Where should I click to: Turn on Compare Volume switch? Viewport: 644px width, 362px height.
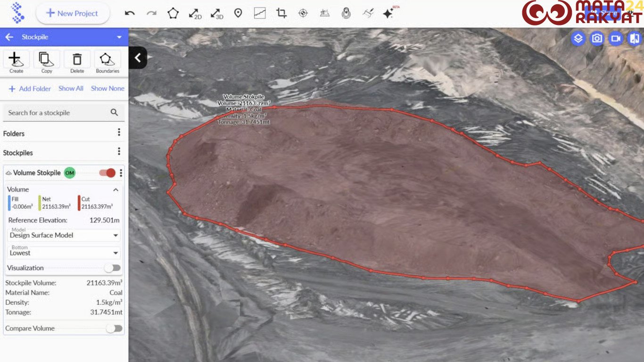[x=113, y=329]
